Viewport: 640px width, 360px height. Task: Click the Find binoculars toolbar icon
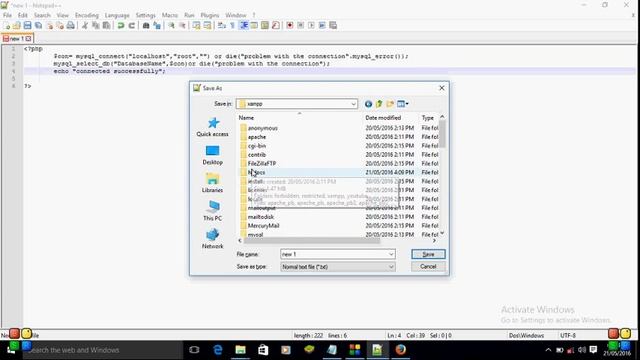pos(146,25)
